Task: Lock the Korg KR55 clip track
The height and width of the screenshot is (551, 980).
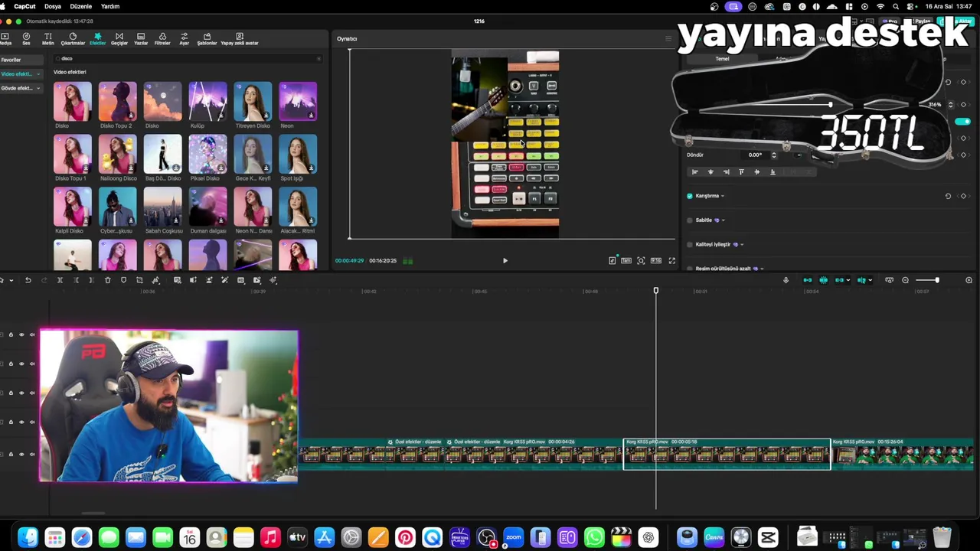Action: [11, 454]
